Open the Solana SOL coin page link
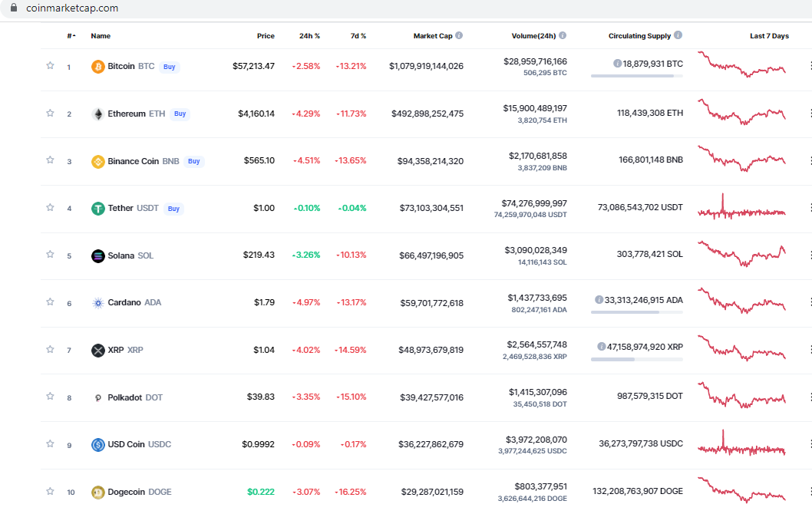 [130, 255]
